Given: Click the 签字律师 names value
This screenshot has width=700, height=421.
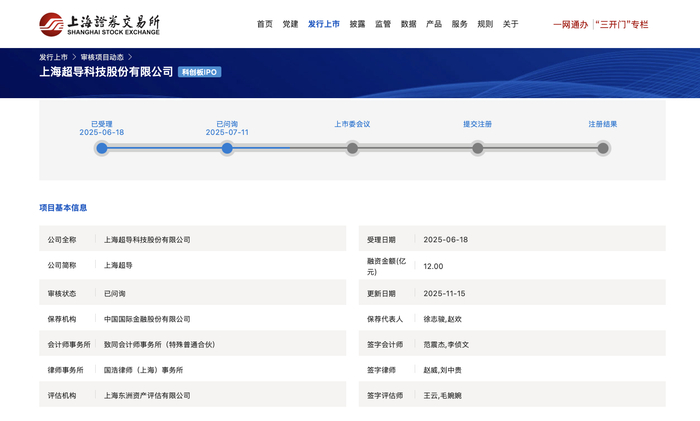Looking at the screenshot, I should click(x=442, y=370).
